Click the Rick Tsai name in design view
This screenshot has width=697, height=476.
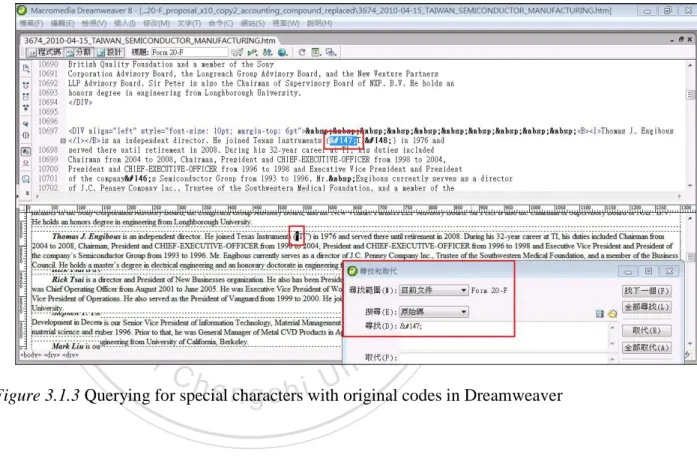click(68, 280)
